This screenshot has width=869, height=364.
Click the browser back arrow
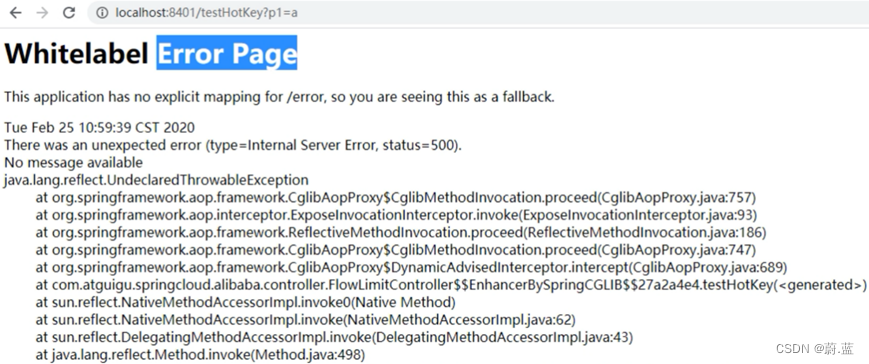click(x=16, y=12)
